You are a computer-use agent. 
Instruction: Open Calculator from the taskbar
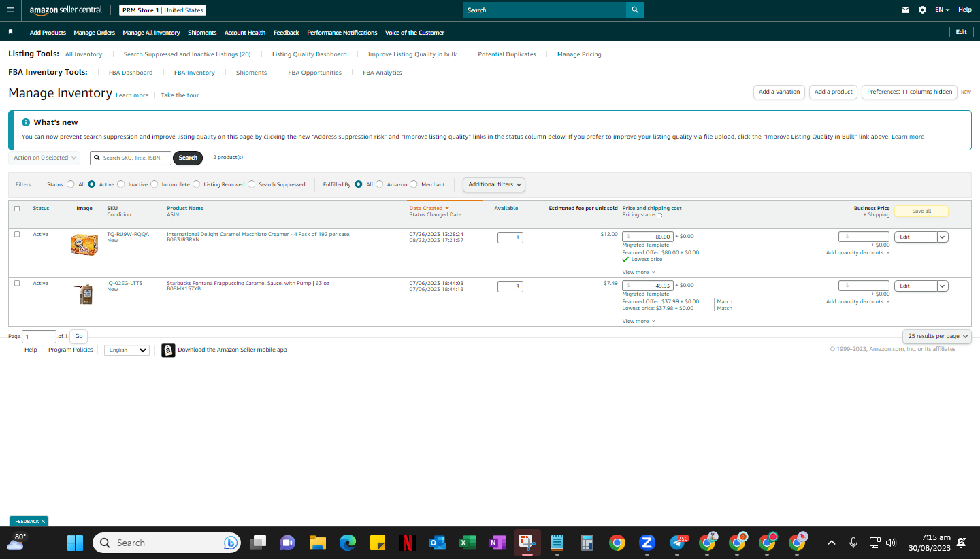587,543
